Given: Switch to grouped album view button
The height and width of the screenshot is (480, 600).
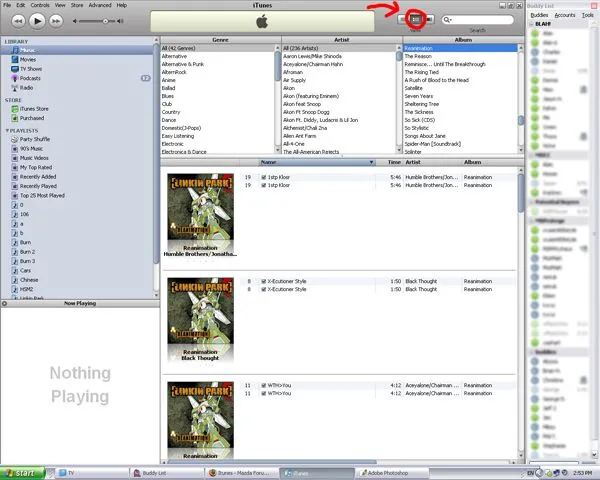Looking at the screenshot, I should point(416,19).
